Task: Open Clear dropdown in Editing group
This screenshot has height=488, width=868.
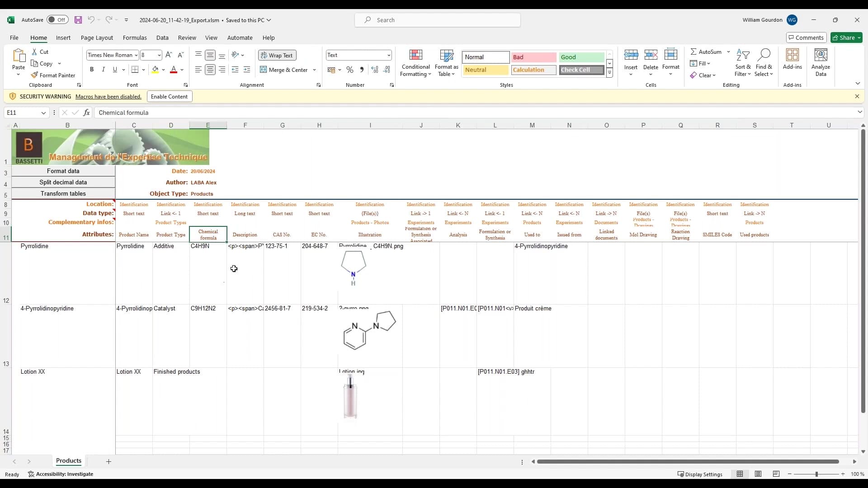Action: (x=703, y=75)
